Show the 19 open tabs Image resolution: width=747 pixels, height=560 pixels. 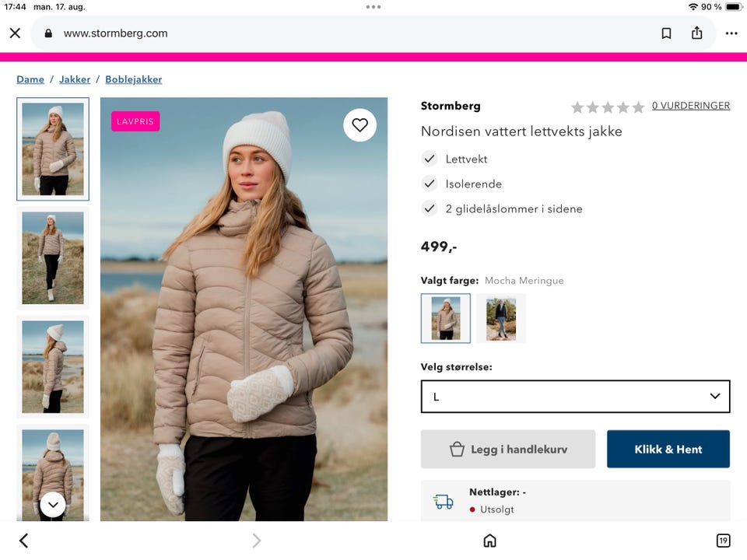pyautogui.click(x=723, y=541)
